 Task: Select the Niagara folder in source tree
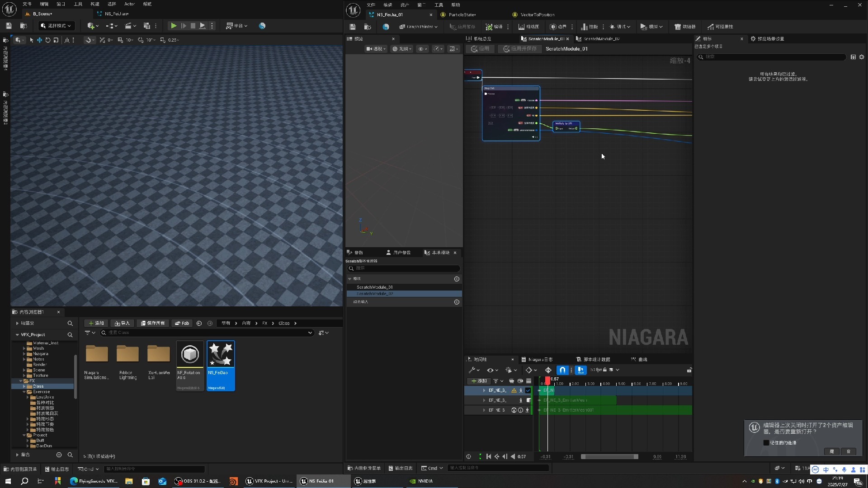(x=40, y=354)
